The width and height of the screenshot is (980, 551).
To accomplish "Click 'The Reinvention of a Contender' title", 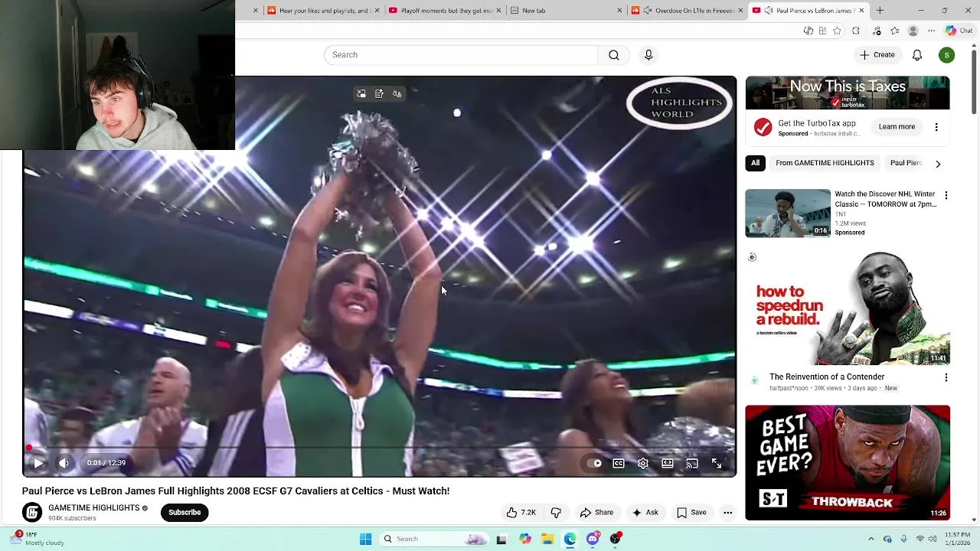I will pyautogui.click(x=827, y=377).
